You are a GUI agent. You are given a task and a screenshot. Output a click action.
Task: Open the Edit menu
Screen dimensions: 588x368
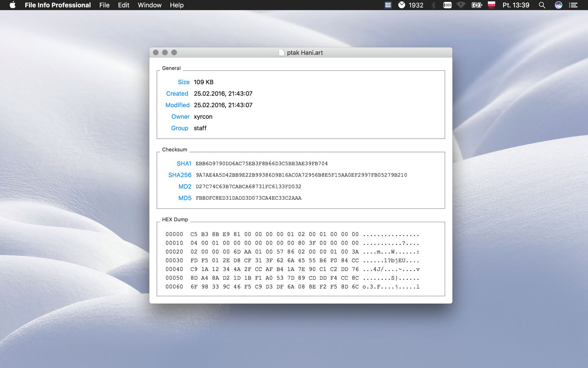[x=123, y=5]
